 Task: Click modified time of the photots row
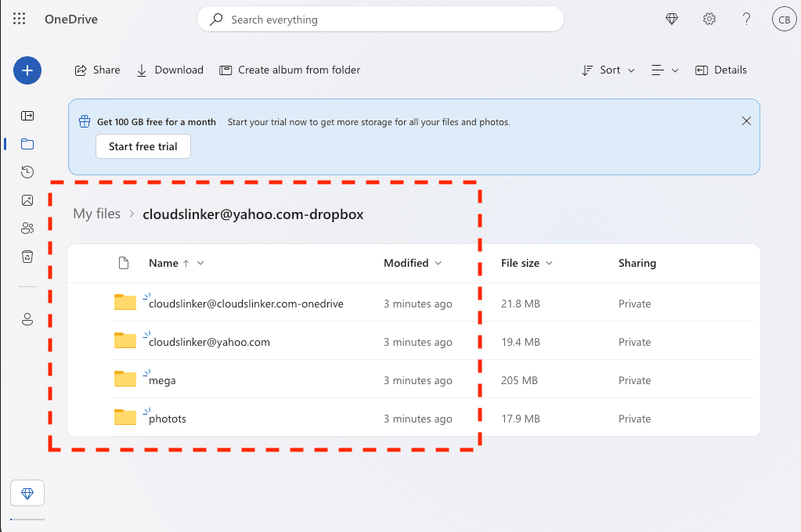pos(418,419)
